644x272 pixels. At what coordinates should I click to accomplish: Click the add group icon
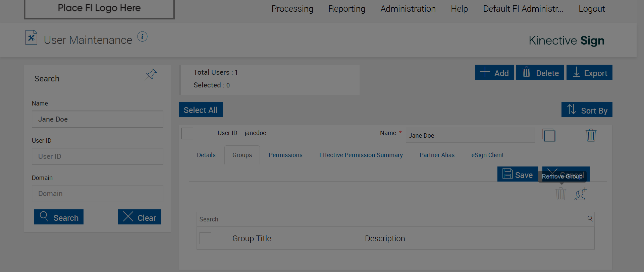coord(581,194)
